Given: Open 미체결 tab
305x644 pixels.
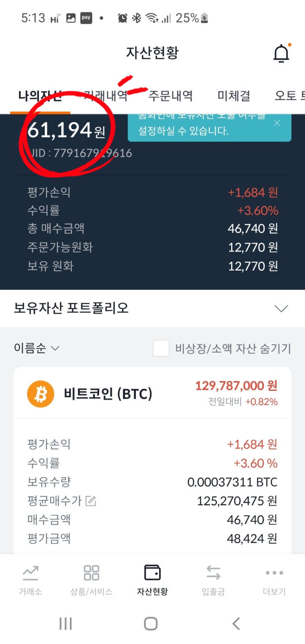Looking at the screenshot, I should 234,96.
